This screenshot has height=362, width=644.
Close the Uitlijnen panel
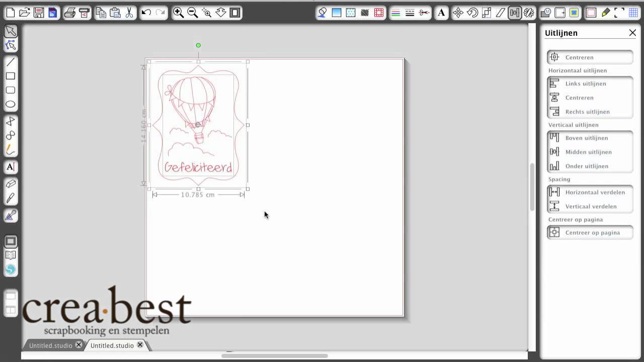tap(632, 33)
